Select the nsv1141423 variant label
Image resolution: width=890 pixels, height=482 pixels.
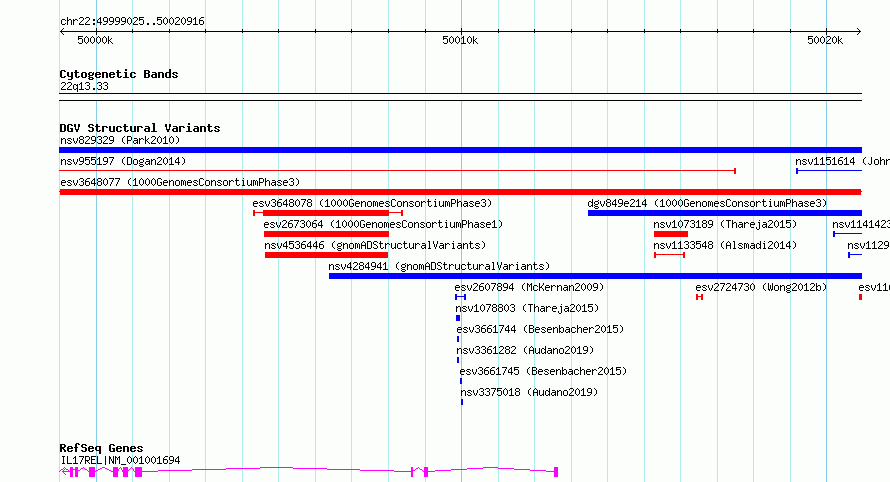pyautogui.click(x=861, y=224)
